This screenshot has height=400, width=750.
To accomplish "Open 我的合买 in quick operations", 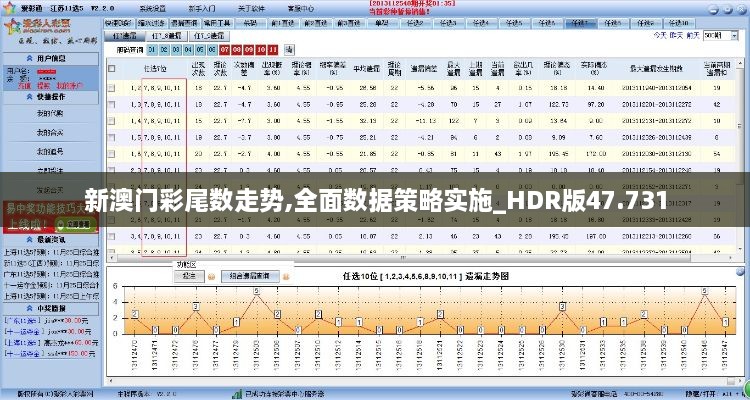I will pyautogui.click(x=50, y=133).
